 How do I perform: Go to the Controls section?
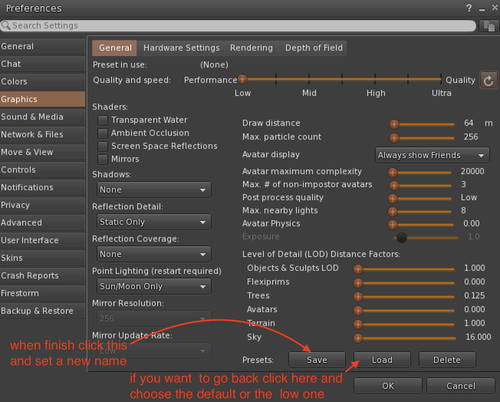click(42, 170)
